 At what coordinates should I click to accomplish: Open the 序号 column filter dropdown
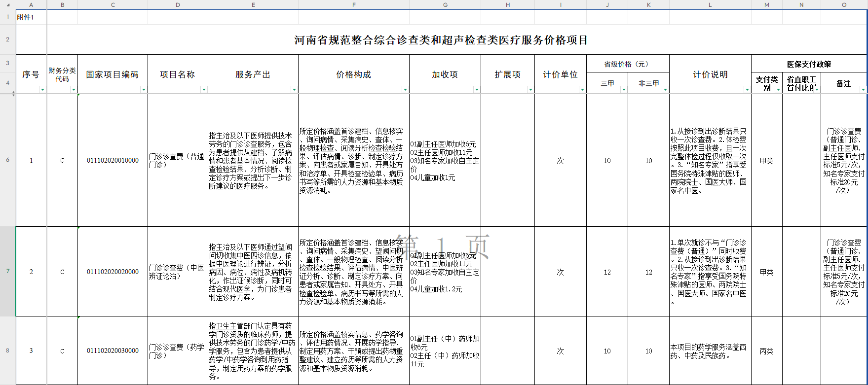(x=42, y=89)
